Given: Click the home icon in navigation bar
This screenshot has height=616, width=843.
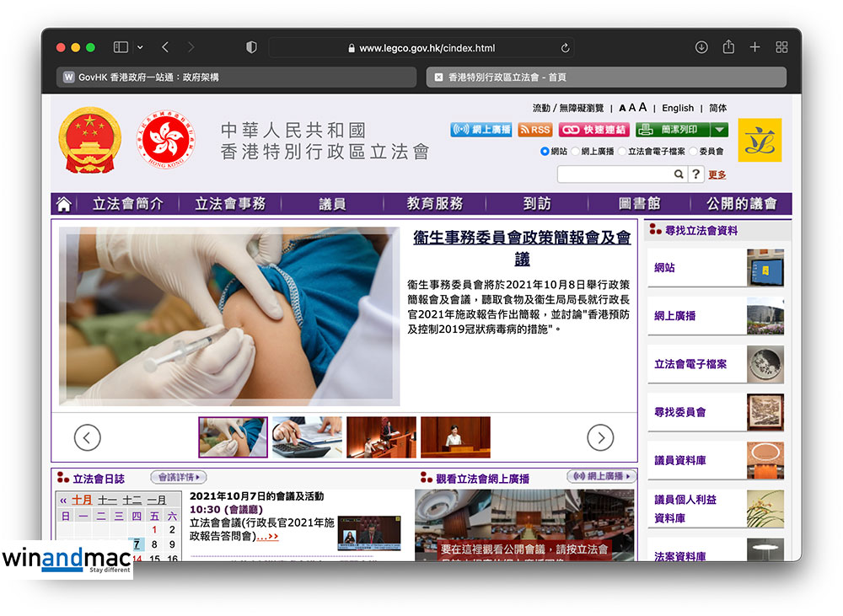Looking at the screenshot, I should (63, 204).
